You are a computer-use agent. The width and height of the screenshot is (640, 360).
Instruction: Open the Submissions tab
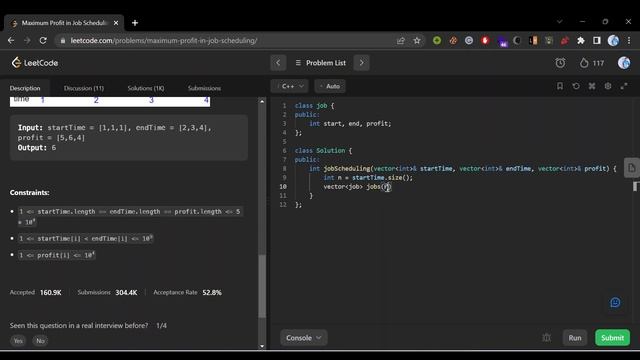pyautogui.click(x=204, y=88)
